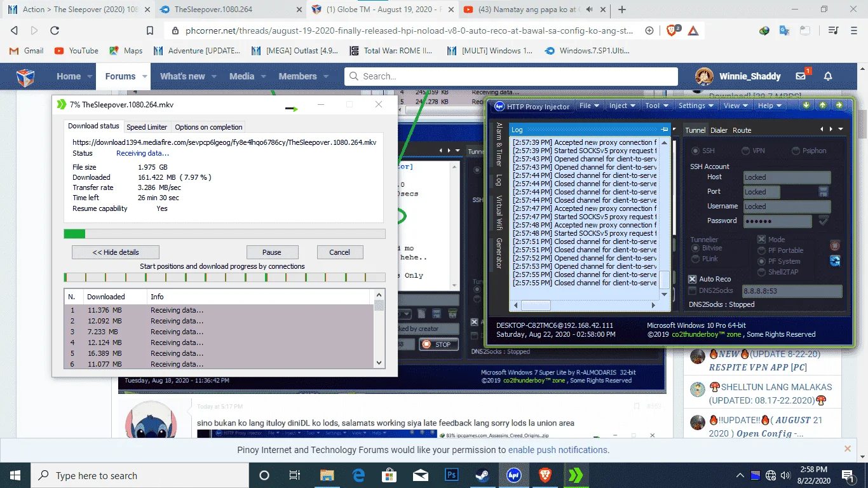Select the PF Portable mode option
This screenshot has height=488, width=868.
point(762,250)
